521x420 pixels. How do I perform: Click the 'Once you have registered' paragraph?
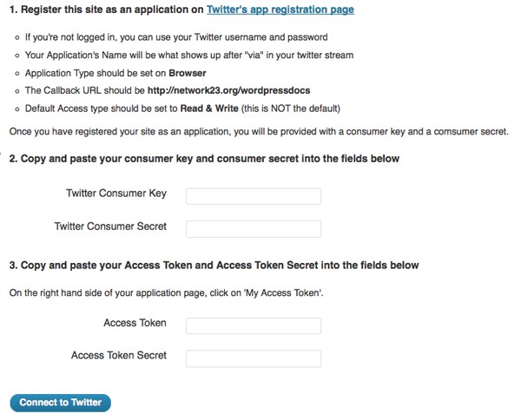click(258, 132)
